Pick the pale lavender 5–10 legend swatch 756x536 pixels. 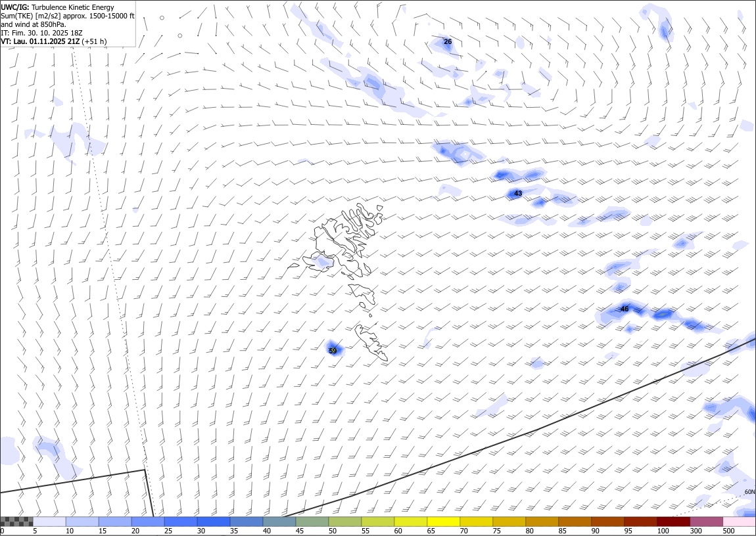coord(50,522)
